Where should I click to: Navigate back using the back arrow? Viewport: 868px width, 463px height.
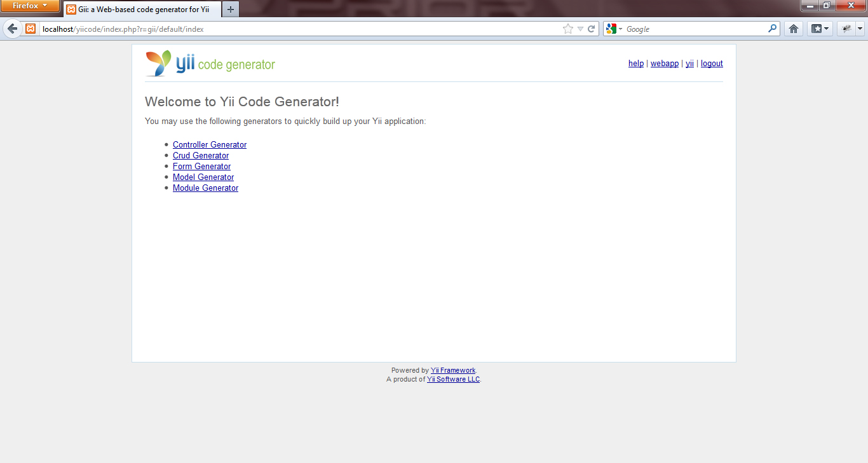click(x=11, y=28)
